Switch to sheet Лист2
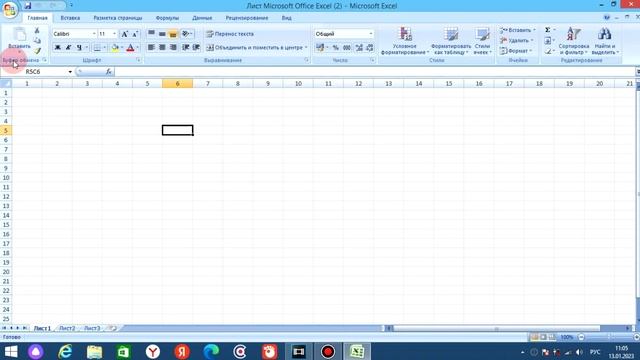 [x=67, y=328]
